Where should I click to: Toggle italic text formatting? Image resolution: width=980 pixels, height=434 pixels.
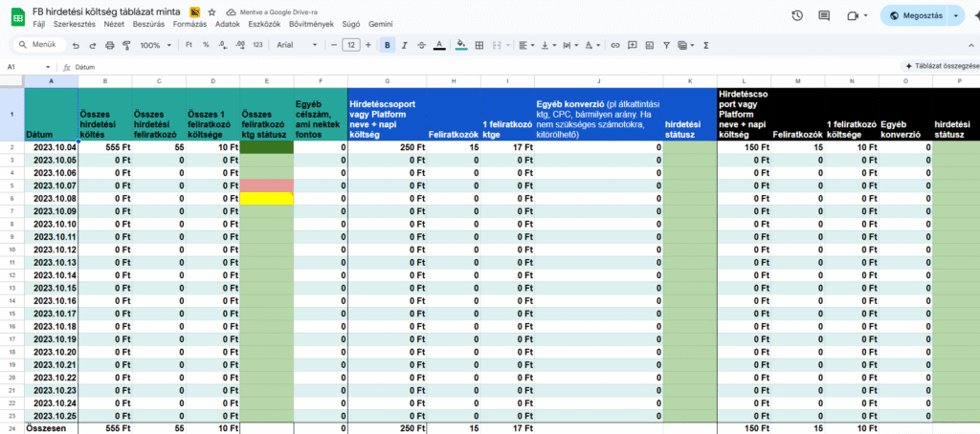pos(405,45)
